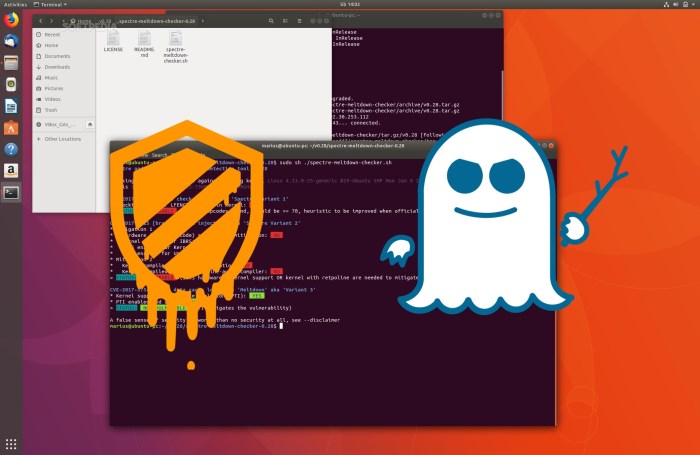Viewport: 700px width, 455px height.
Task: Click the NO badge after 'compiler:'
Action: pyautogui.click(x=277, y=271)
